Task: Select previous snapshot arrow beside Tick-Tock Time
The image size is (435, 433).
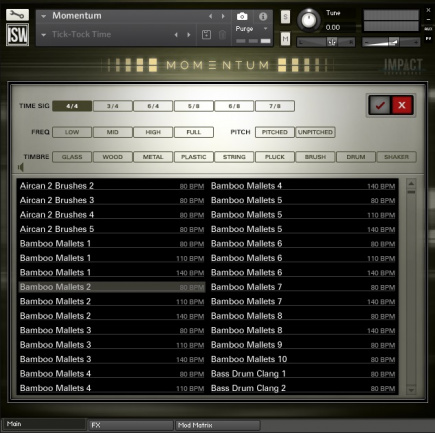Action: pos(176,35)
